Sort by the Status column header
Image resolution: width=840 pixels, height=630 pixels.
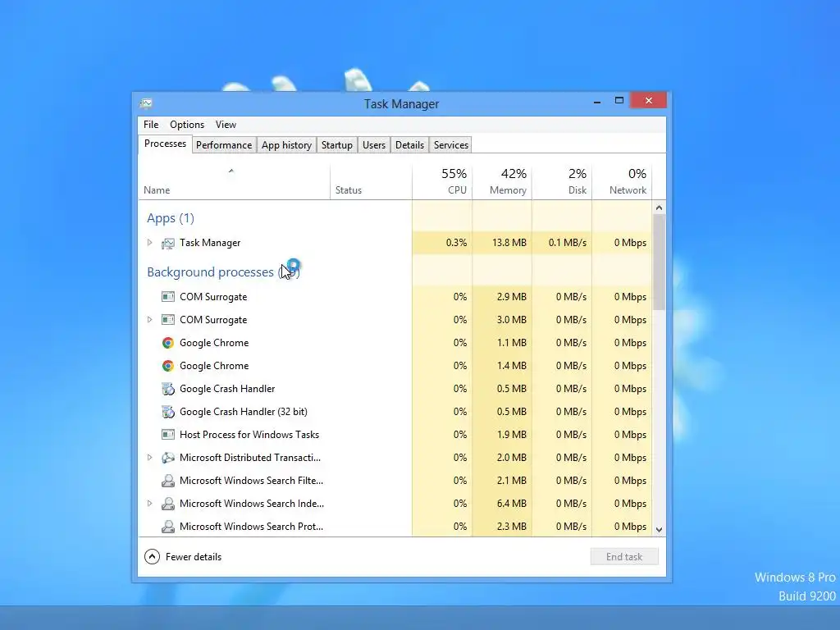point(372,182)
